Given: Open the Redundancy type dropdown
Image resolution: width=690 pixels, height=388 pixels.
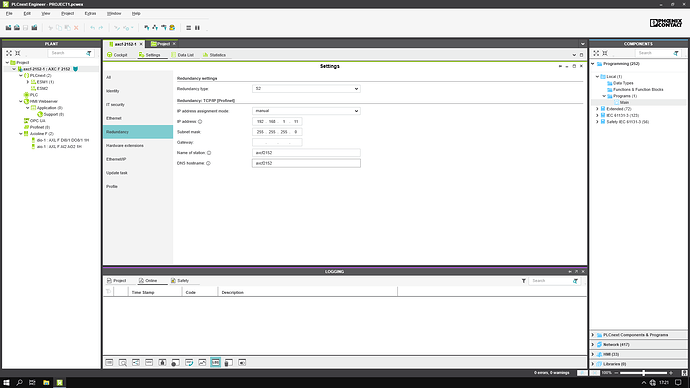Looking at the screenshot, I should click(306, 88).
